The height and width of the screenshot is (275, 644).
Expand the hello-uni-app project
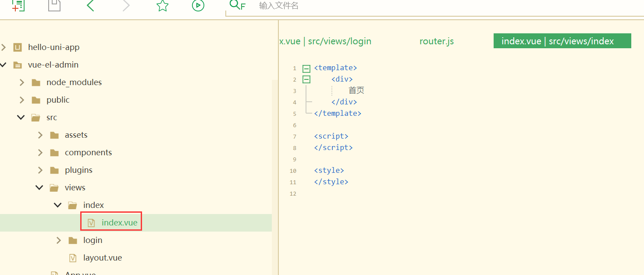(4, 47)
